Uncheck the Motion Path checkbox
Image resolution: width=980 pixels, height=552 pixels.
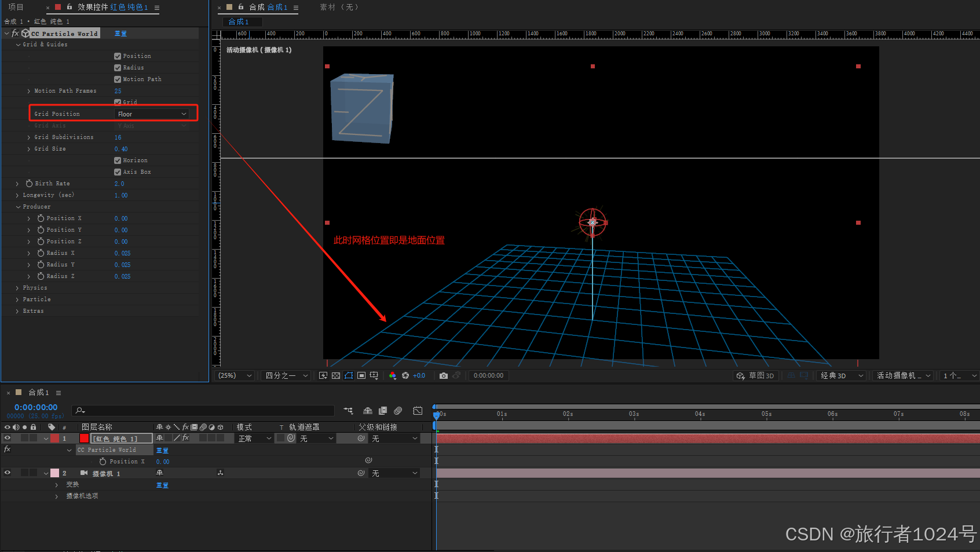point(118,79)
